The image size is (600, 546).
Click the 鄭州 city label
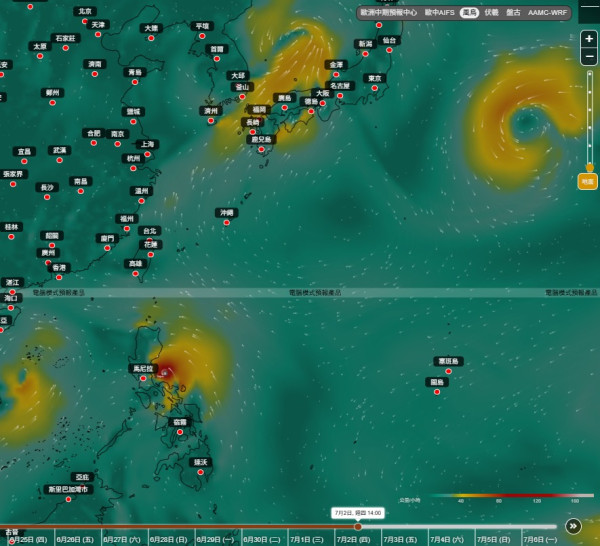[x=52, y=93]
